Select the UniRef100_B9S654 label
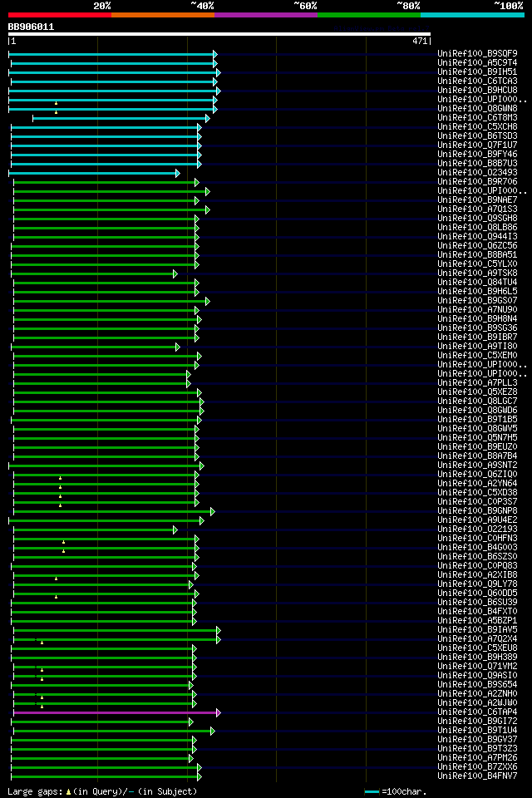This screenshot has width=532, height=798. [477, 686]
